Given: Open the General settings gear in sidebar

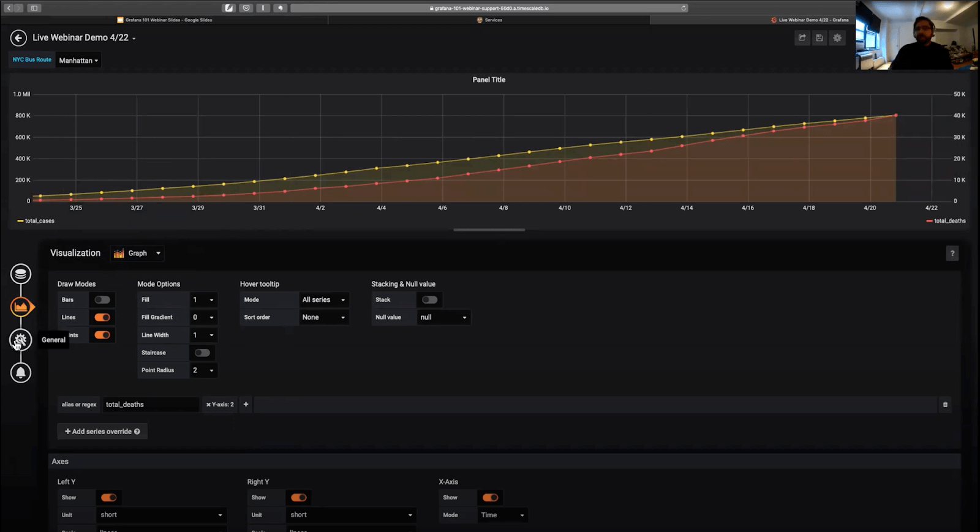Looking at the screenshot, I should [x=21, y=340].
